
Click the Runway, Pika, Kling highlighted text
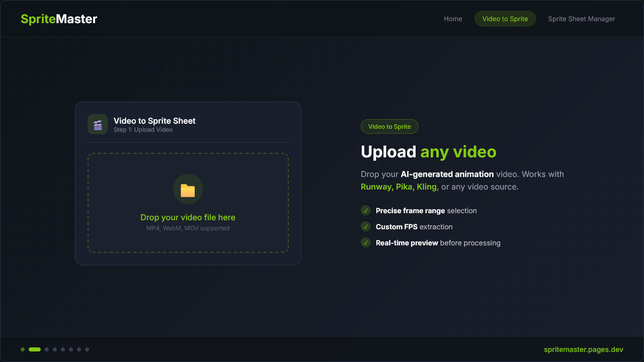pyautogui.click(x=398, y=187)
